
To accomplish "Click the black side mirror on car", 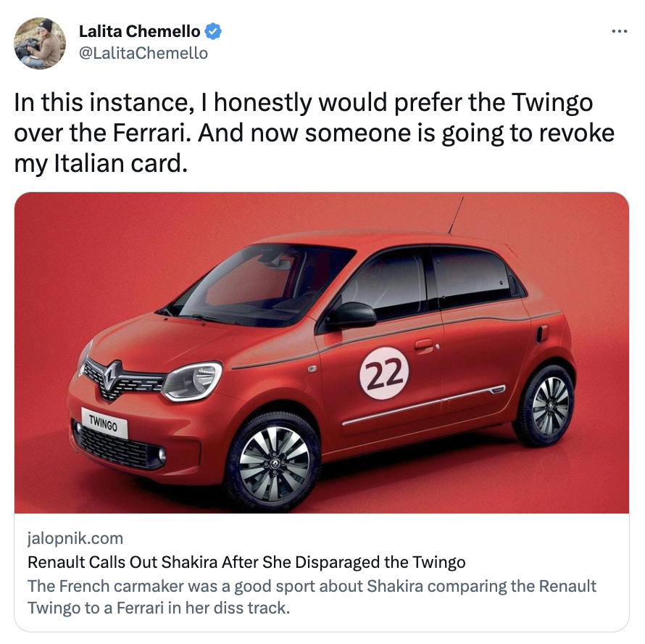I will click(x=351, y=315).
